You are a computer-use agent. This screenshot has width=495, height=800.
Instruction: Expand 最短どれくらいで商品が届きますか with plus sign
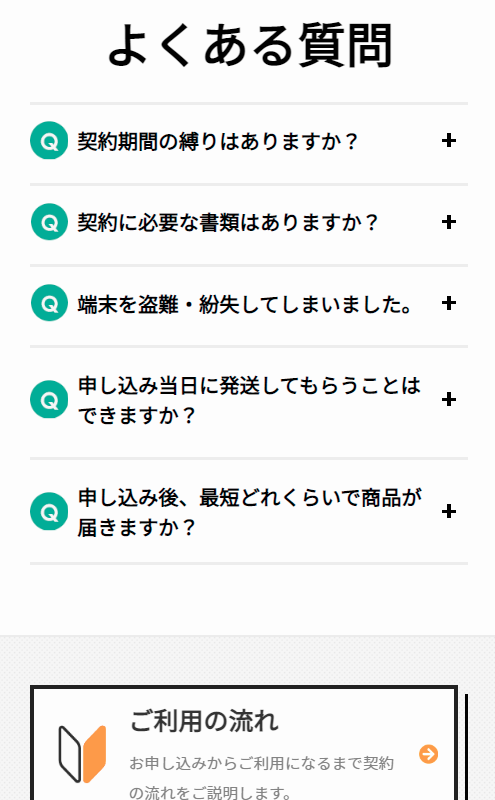click(x=449, y=511)
